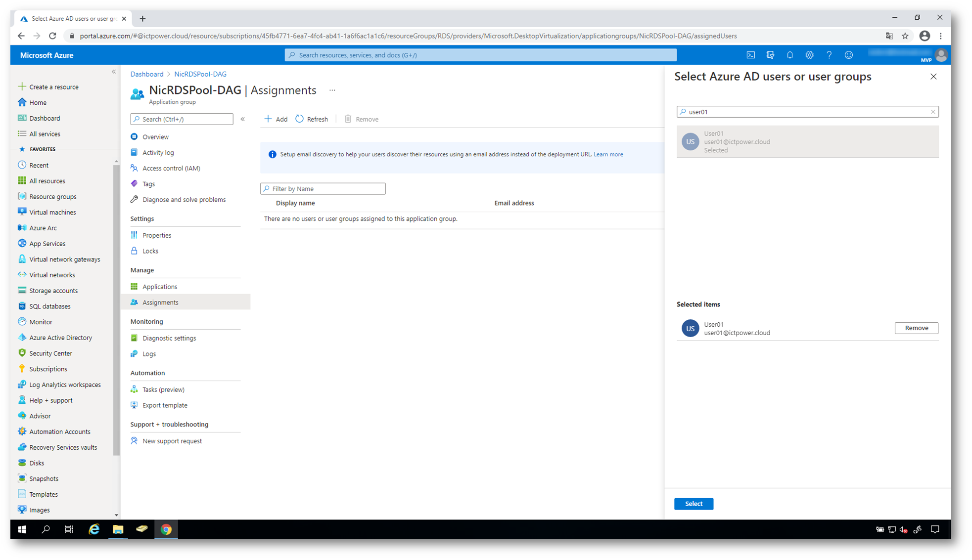Image resolution: width=972 pixels, height=560 pixels.
Task: Open portal settings gear icon
Action: coord(809,55)
